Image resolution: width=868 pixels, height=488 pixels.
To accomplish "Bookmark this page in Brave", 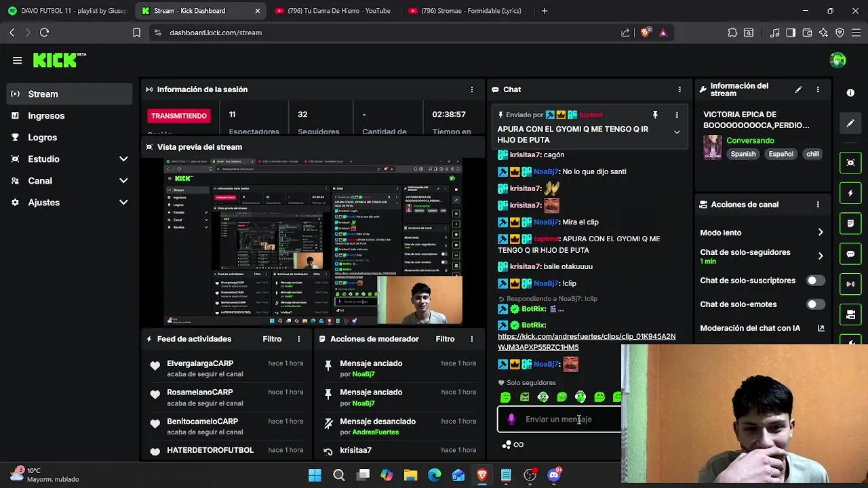I will pos(136,33).
